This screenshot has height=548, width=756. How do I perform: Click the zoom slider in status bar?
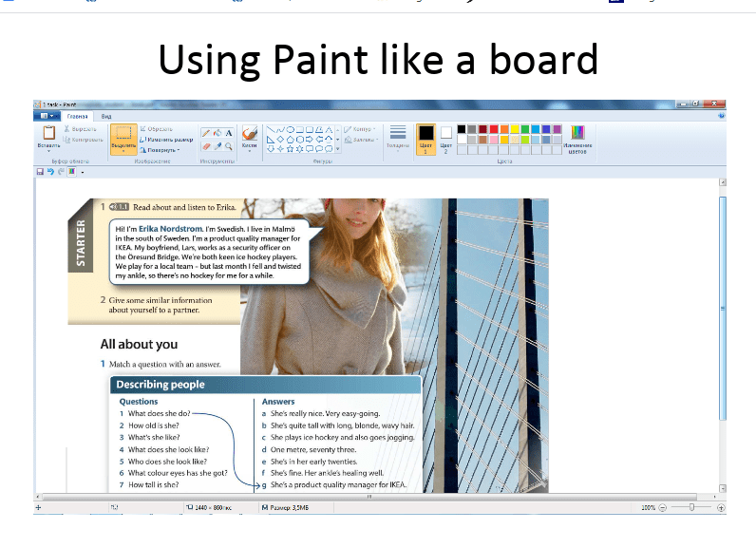(x=692, y=508)
